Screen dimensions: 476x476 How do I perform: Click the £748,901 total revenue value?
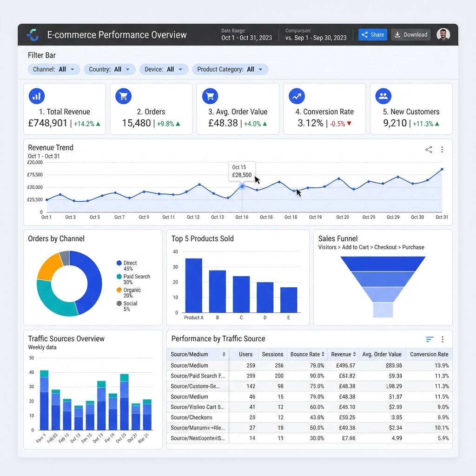(48, 123)
